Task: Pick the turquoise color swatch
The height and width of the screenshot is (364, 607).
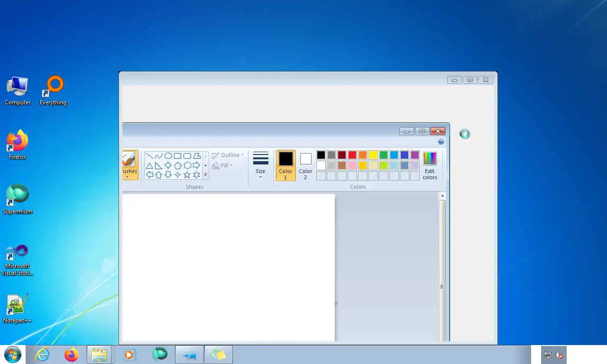Action: click(x=394, y=155)
